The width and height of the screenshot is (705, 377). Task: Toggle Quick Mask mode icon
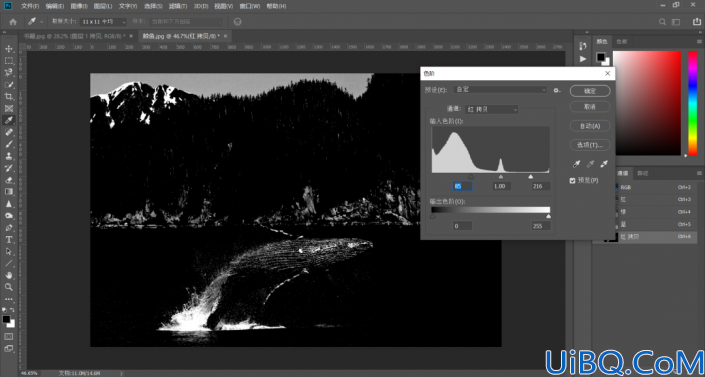pyautogui.click(x=9, y=336)
